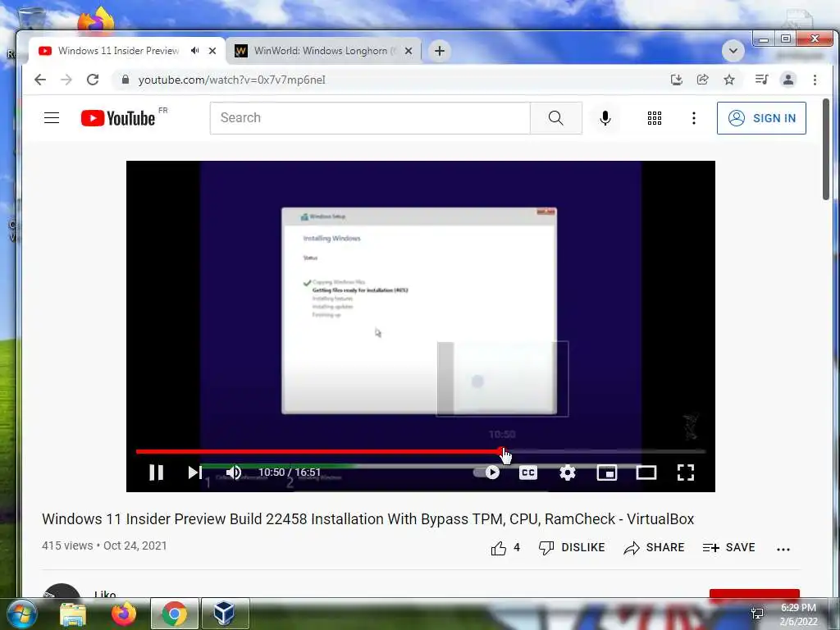Open the taskbar clock and date
This screenshot has width=840, height=630.
pyautogui.click(x=798, y=614)
